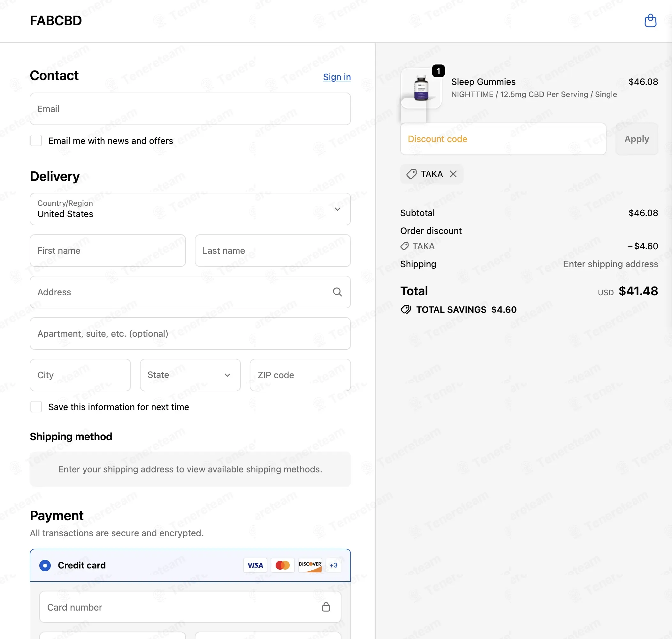Check Save this information for next time
Screen dimensions: 672x639
coord(36,407)
